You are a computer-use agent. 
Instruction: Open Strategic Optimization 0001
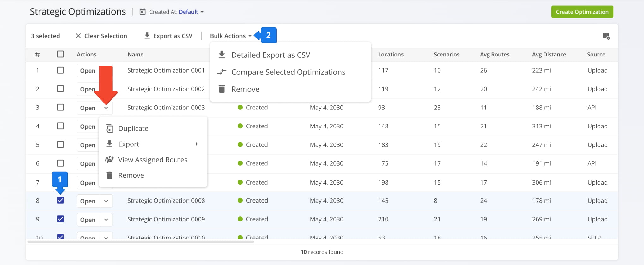pyautogui.click(x=88, y=71)
